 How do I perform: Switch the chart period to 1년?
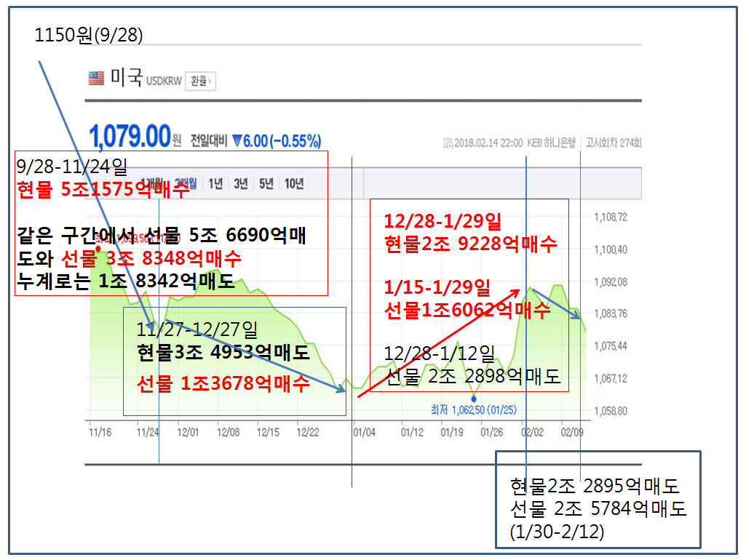point(215,183)
